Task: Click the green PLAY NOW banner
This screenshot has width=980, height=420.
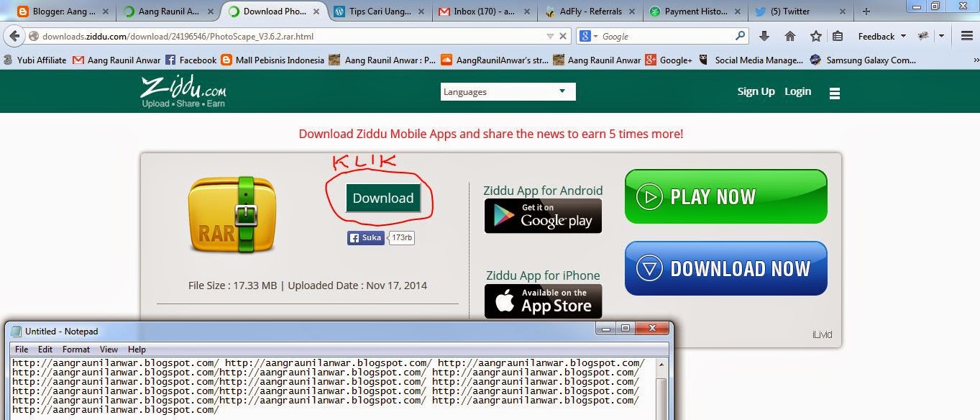Action: [725, 196]
